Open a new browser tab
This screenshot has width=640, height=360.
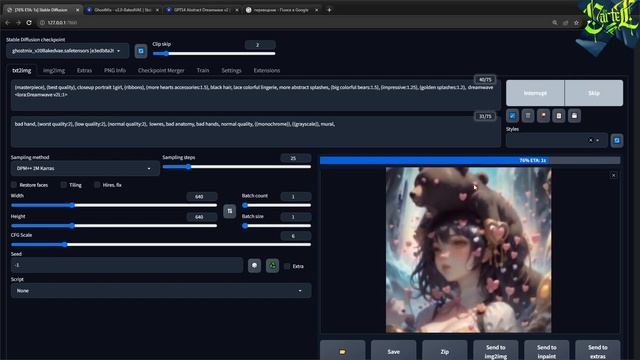click(x=329, y=10)
